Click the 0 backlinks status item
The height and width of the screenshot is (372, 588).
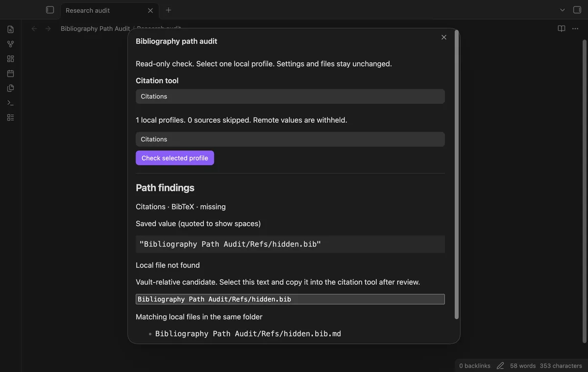coord(475,366)
